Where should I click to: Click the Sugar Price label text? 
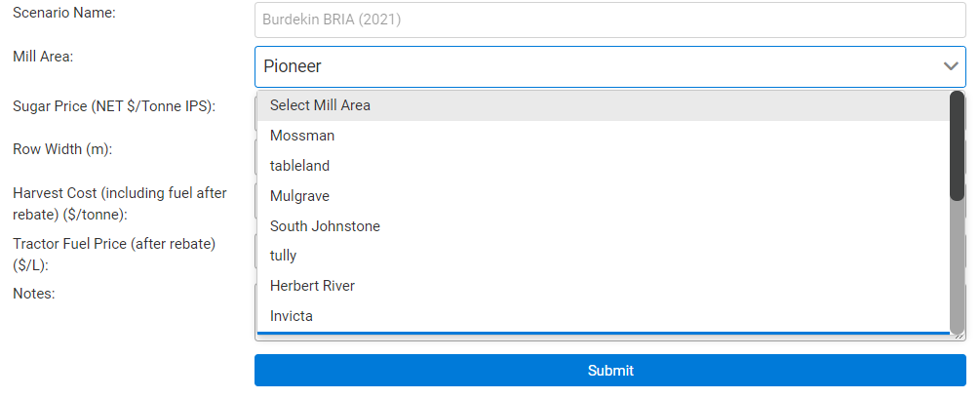tap(114, 105)
